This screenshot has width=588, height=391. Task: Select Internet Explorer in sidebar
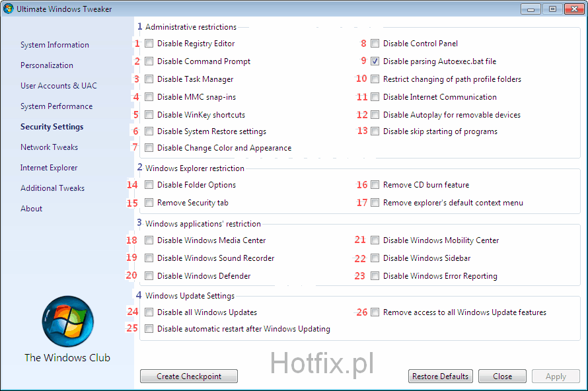[49, 168]
